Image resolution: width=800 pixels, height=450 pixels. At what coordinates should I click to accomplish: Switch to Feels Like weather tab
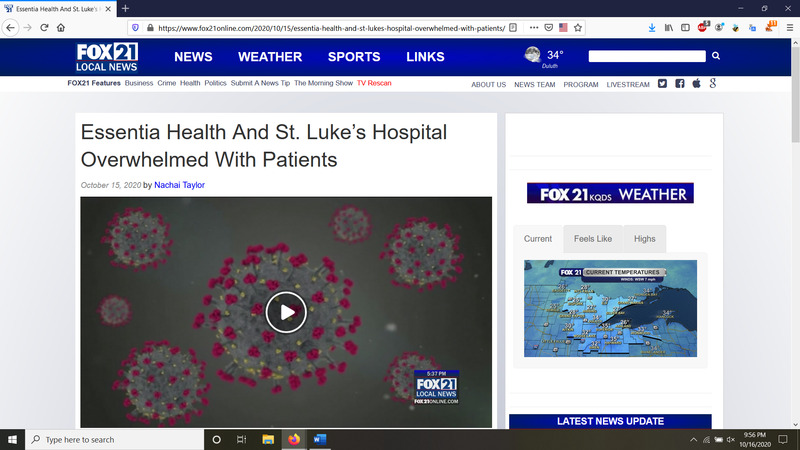tap(592, 239)
